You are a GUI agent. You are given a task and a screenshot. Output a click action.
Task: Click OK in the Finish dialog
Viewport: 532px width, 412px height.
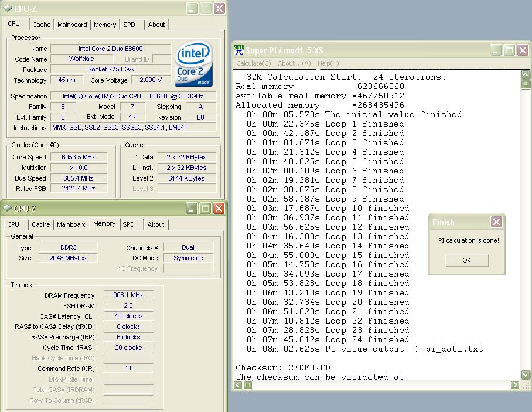click(467, 260)
